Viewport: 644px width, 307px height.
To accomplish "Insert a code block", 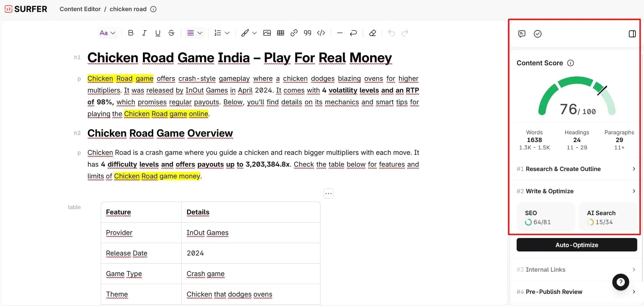I will (321, 33).
